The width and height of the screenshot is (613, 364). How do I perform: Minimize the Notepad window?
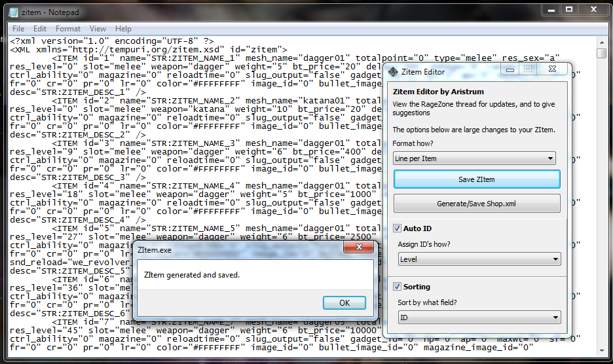coord(549,10)
